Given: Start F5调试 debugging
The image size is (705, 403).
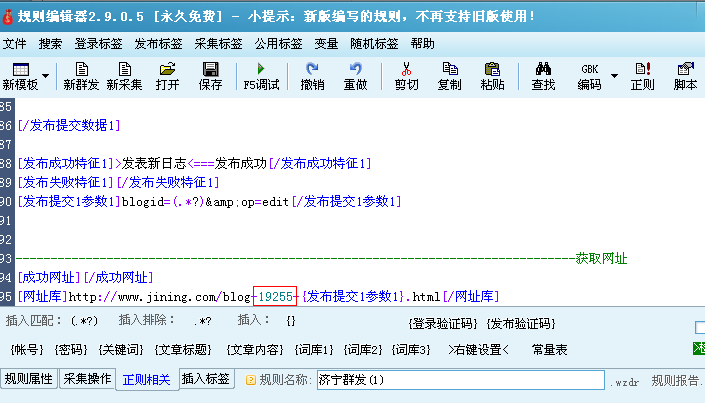Looking at the screenshot, I should (262, 76).
